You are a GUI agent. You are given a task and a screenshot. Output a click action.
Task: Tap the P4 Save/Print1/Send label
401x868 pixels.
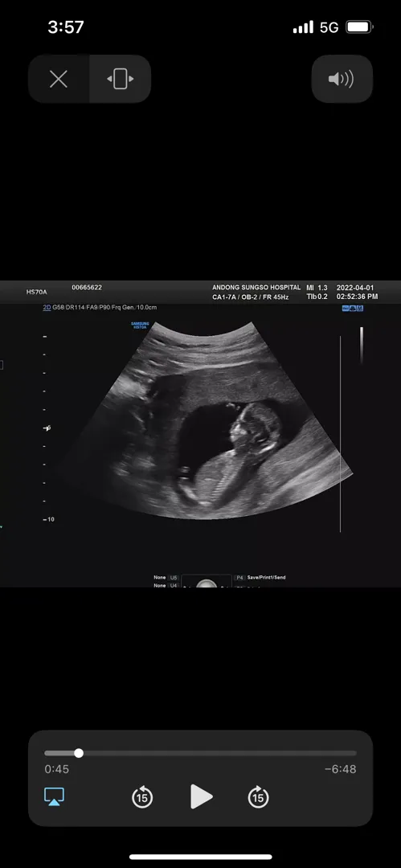[261, 577]
